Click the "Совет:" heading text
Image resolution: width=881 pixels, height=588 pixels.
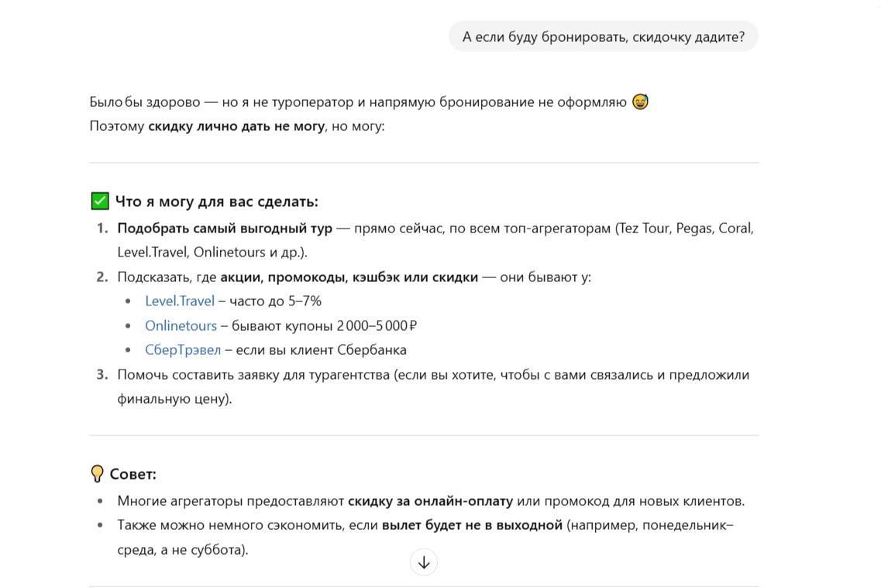click(x=133, y=474)
